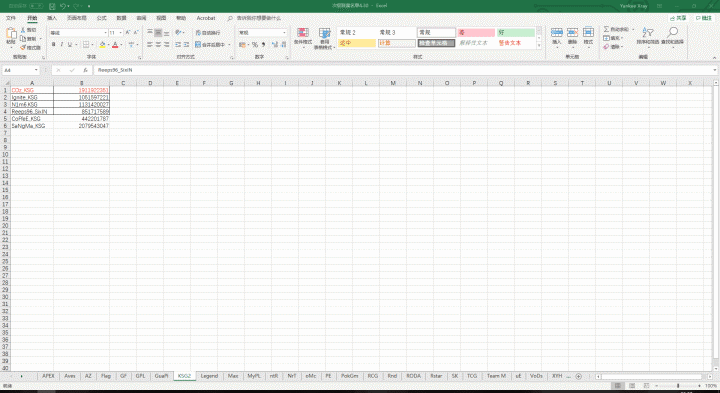The width and height of the screenshot is (720, 393).
Task: Apply comma thousands separator style
Action: click(x=263, y=45)
